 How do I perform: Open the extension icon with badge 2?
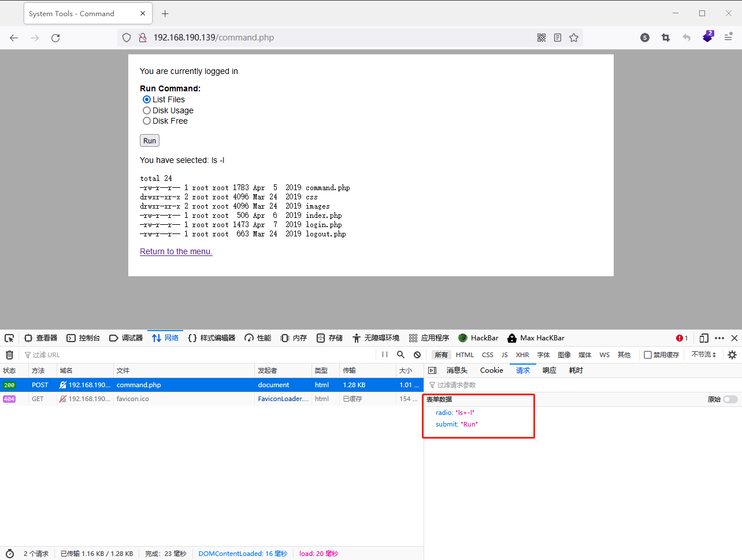click(x=708, y=37)
